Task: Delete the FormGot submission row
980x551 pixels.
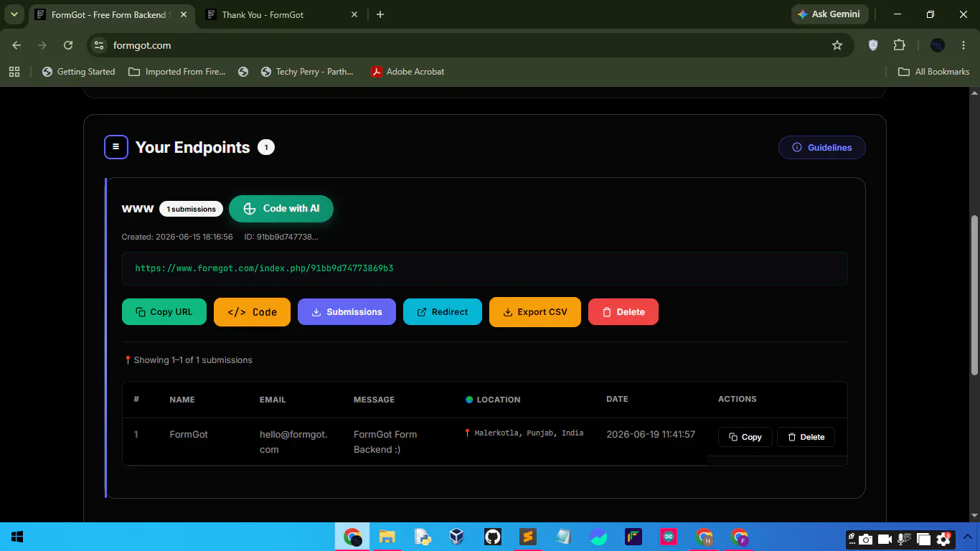Action: pyautogui.click(x=806, y=437)
